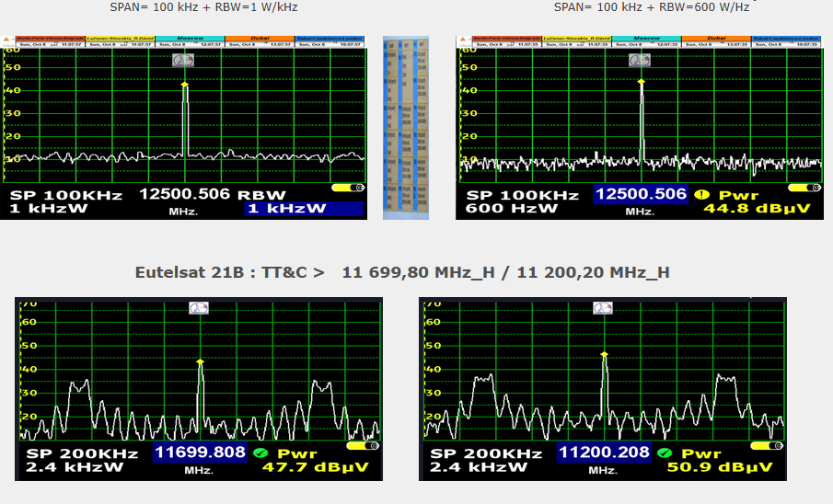
Task: Click the green check icon beside 47.7 dBµV
Action: click(x=260, y=452)
